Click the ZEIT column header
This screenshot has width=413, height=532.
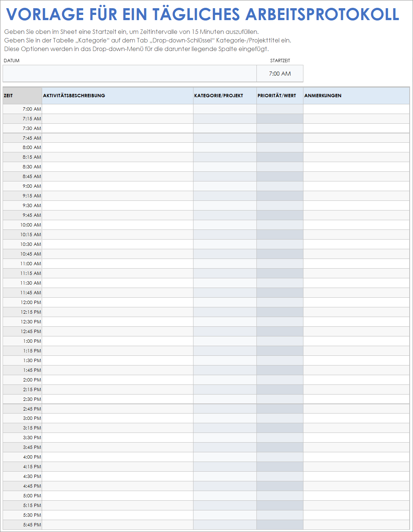(x=22, y=96)
